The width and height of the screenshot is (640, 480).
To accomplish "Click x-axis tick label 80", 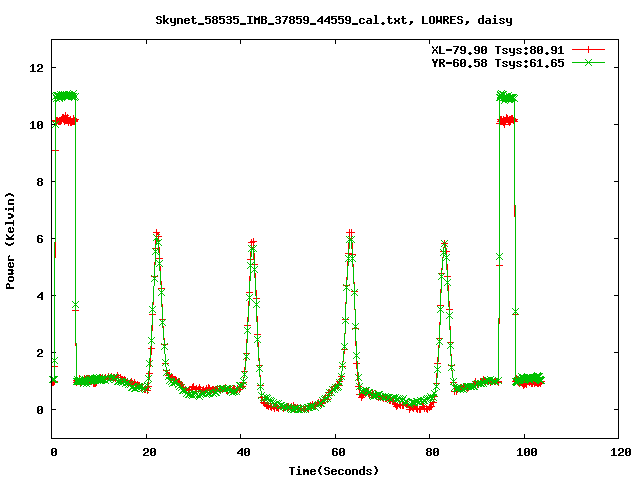I will 432,452.
